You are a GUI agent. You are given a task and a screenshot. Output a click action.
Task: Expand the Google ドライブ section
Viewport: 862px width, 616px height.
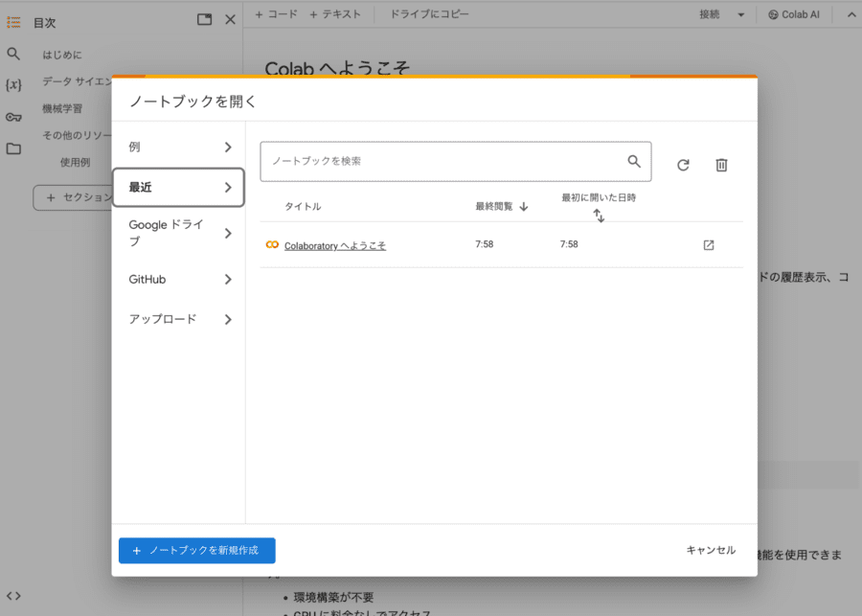(x=178, y=233)
